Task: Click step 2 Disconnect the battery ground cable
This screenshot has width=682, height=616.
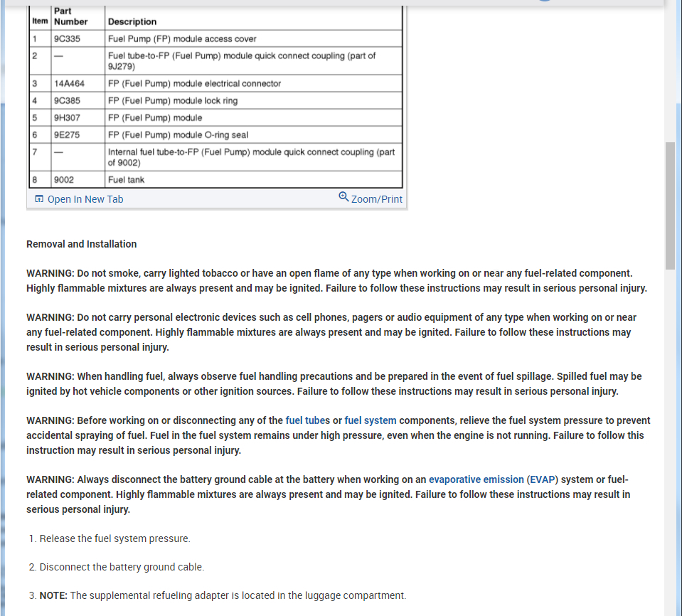Action: pyautogui.click(x=122, y=568)
